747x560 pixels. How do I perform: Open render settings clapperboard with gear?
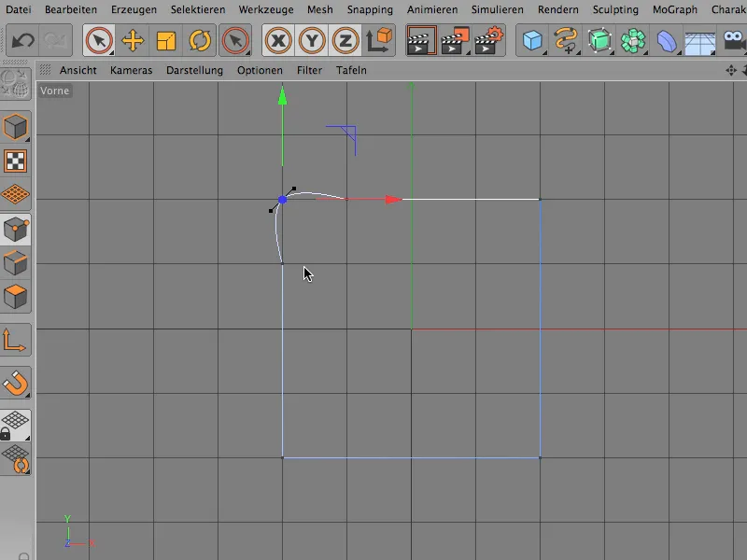(488, 40)
